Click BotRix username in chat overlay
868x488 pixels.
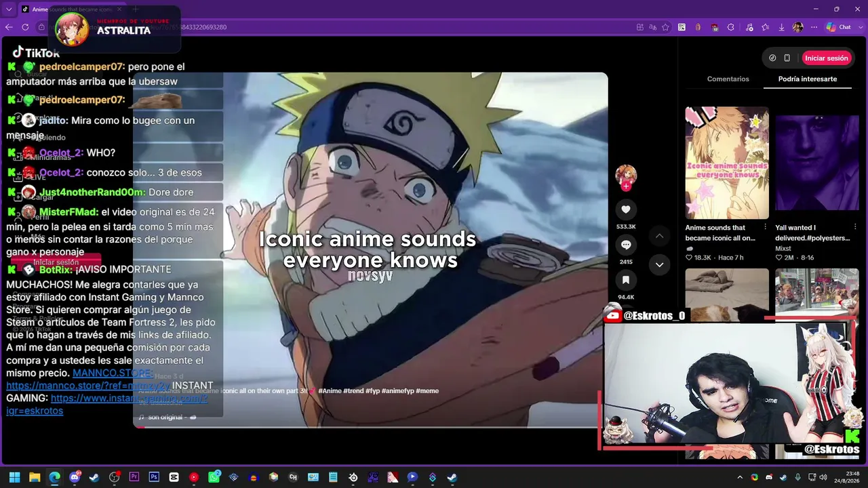click(56, 269)
